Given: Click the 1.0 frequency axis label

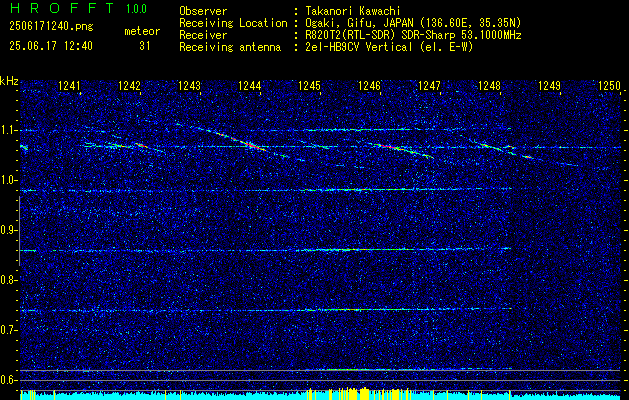Looking at the screenshot, I should pos(8,181).
